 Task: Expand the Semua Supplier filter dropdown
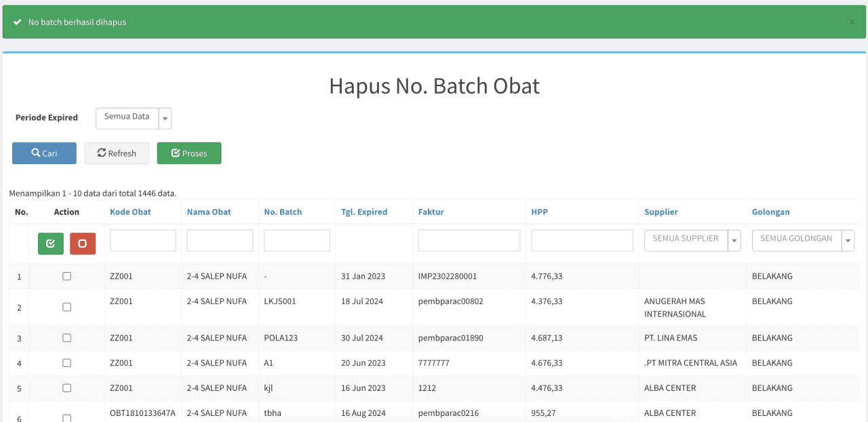(692, 240)
